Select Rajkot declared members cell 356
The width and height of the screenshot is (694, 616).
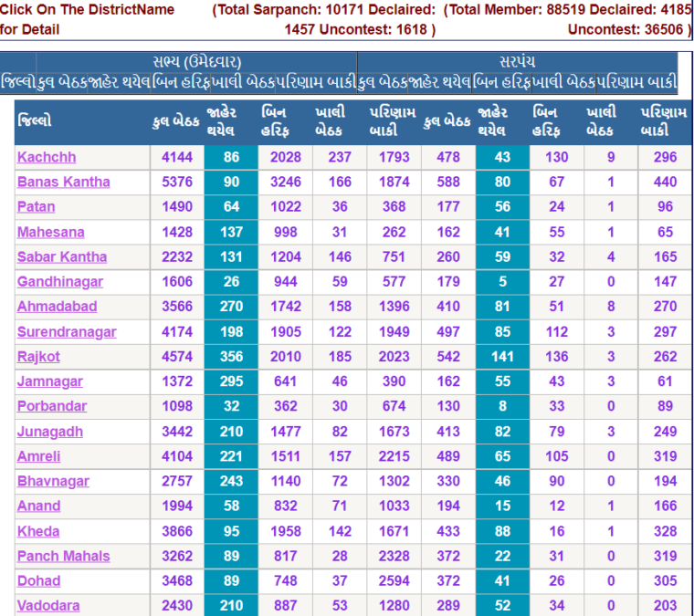point(231,357)
